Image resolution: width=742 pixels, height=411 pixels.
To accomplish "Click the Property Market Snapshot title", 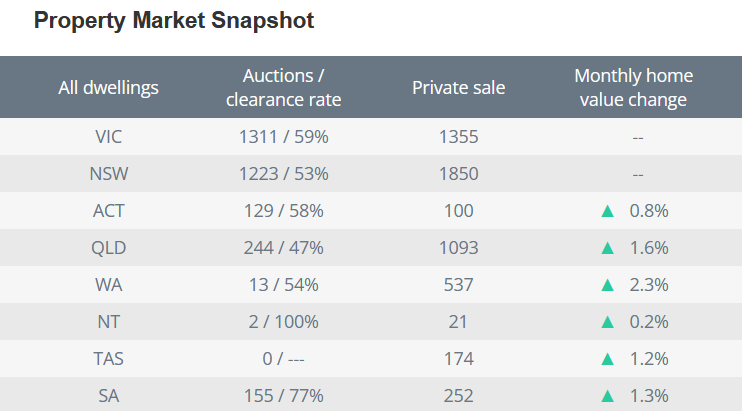I will tap(174, 21).
